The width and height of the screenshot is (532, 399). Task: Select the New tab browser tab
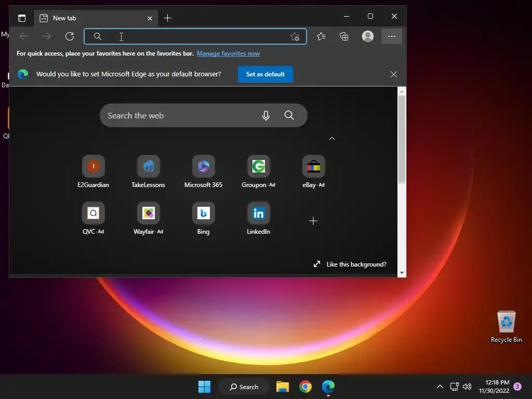click(x=95, y=18)
